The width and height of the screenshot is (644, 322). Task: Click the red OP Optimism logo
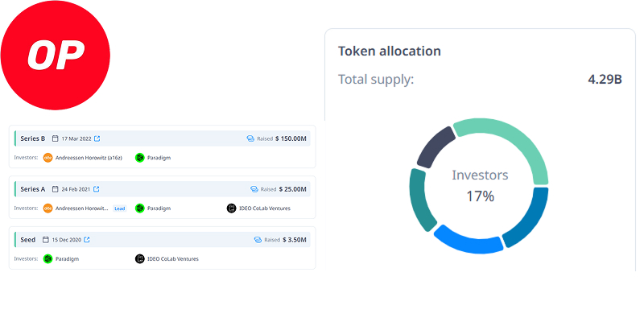[55, 56]
